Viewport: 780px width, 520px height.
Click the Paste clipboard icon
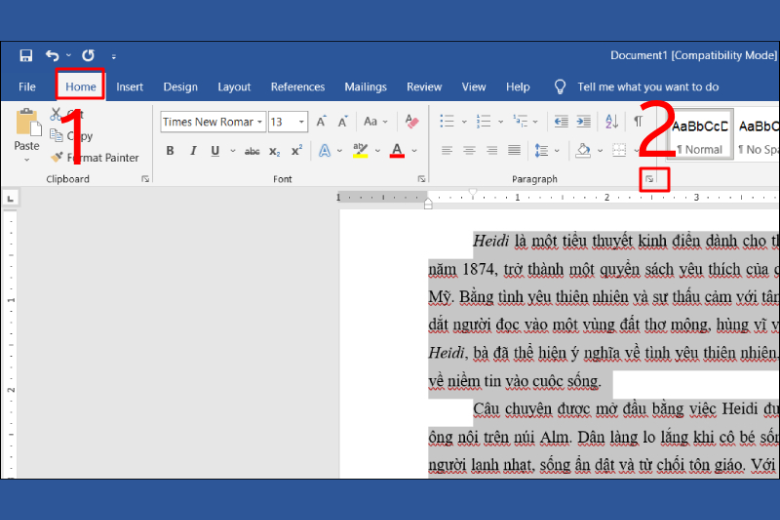pos(27,123)
